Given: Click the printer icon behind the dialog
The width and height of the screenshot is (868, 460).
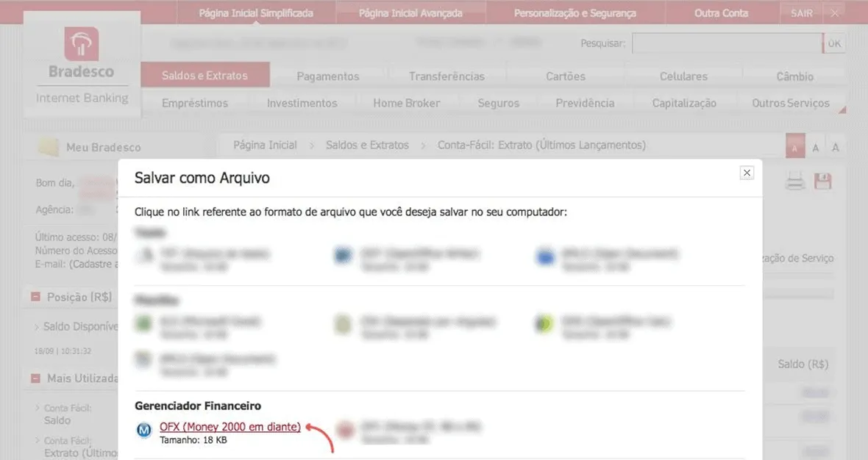Looking at the screenshot, I should tap(795, 182).
